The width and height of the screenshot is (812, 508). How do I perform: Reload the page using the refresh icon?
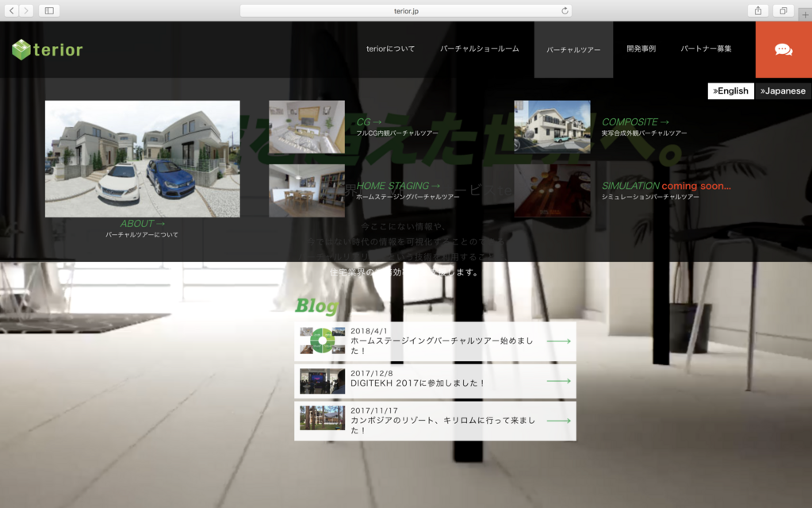565,10
